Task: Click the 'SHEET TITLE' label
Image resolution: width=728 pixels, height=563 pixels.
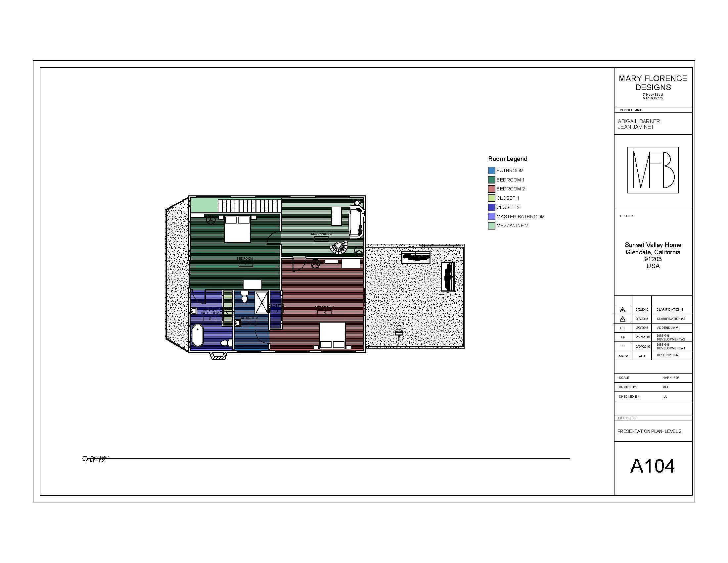Action: [x=627, y=418]
